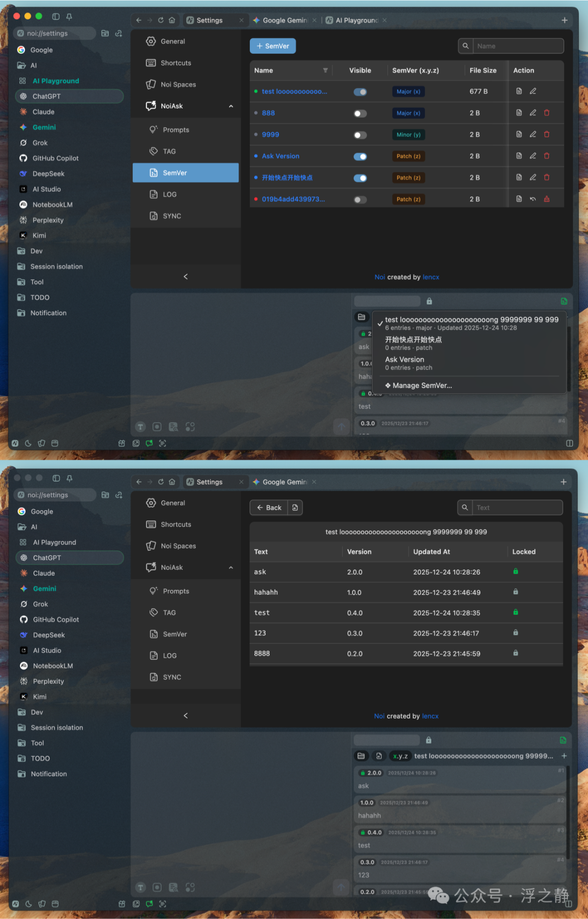This screenshot has width=588, height=919.
Task: Add entry with plus beside test looo…99999
Action: pyautogui.click(x=564, y=756)
